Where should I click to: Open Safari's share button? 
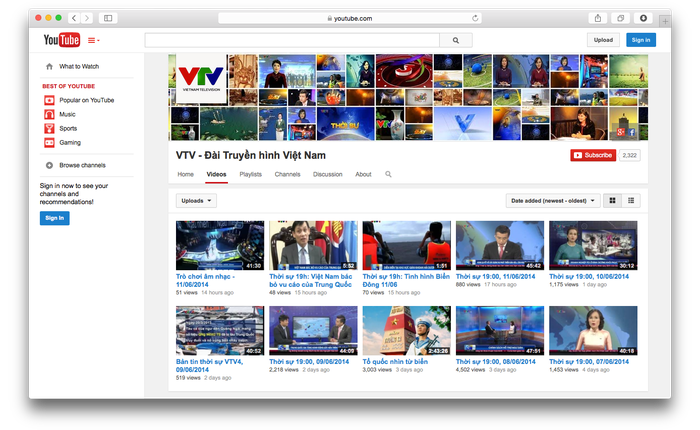[x=598, y=18]
